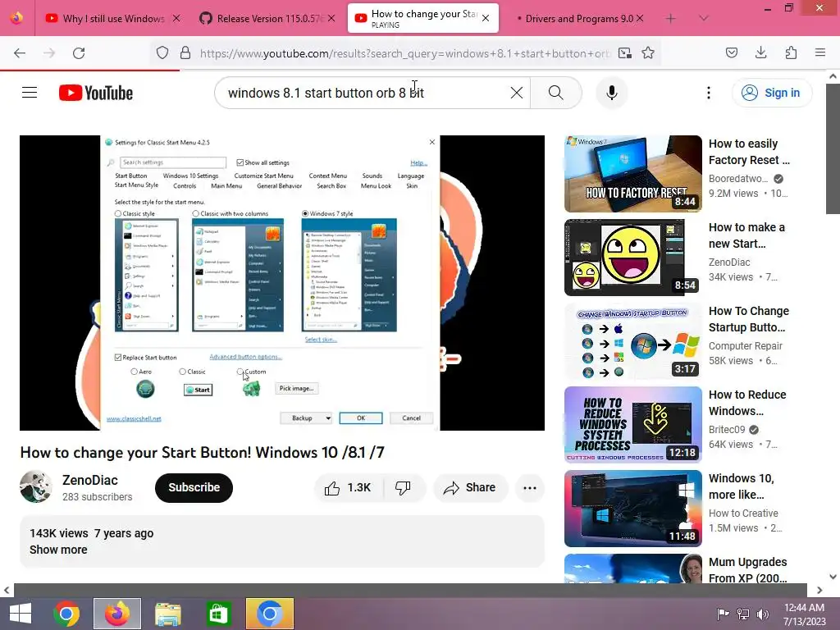This screenshot has height=630, width=840.
Task: Click in the YouTube search field
Action: pos(364,93)
